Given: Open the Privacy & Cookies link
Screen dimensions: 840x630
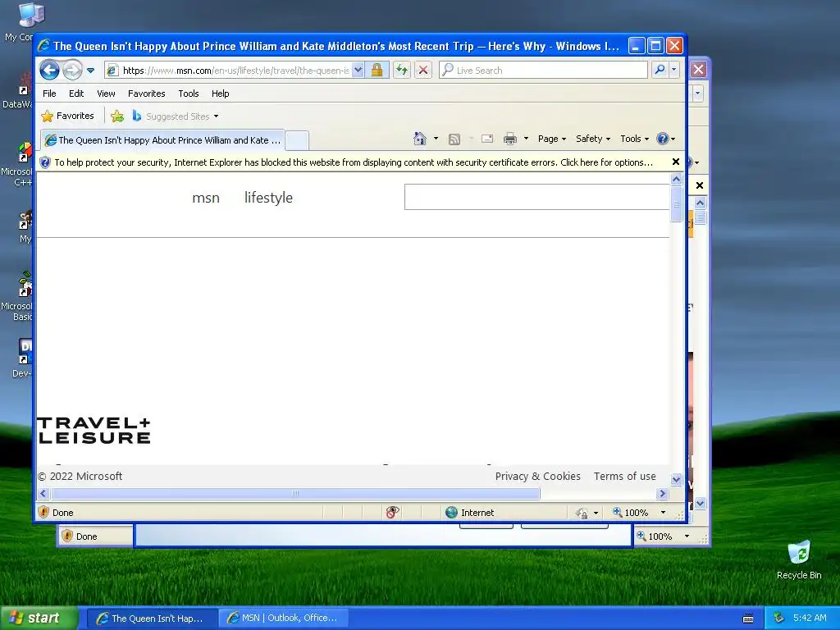Looking at the screenshot, I should (538, 477).
